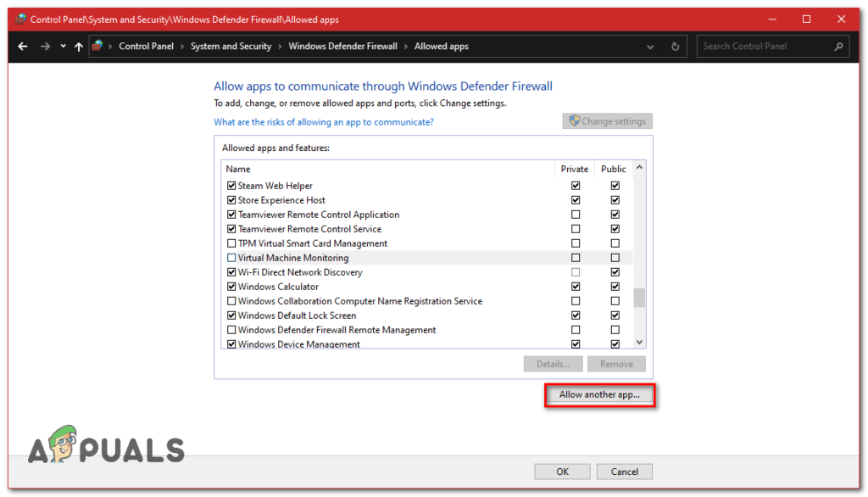Select Control Panel in the breadcrumb bar
This screenshot has height=497, width=868.
(147, 46)
